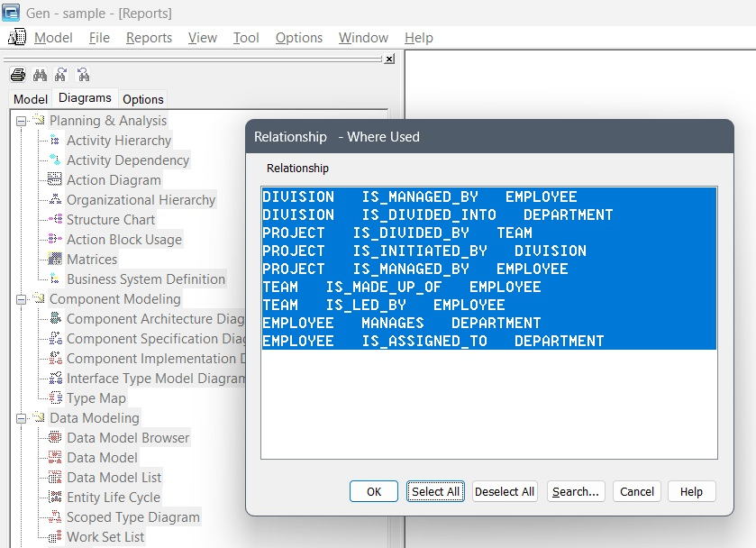Collapse the Data Modeling tree node
Image resolution: width=756 pixels, height=548 pixels.
(x=21, y=418)
